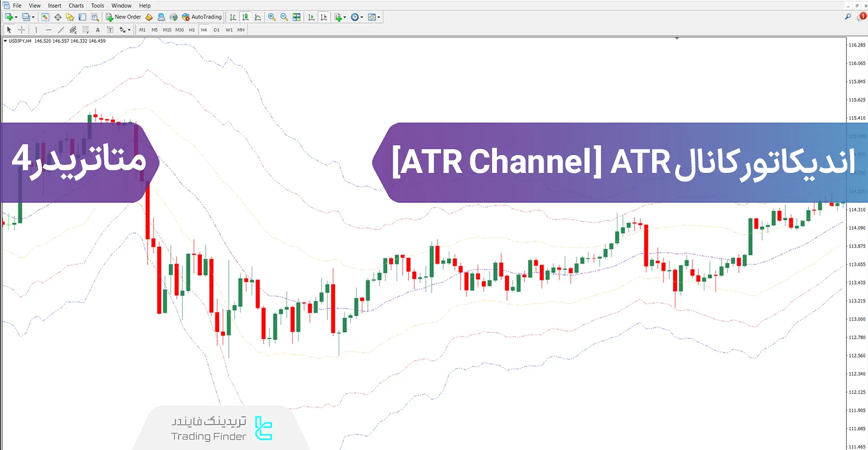
Task: Open the Indicators list icon
Action: pos(338,17)
